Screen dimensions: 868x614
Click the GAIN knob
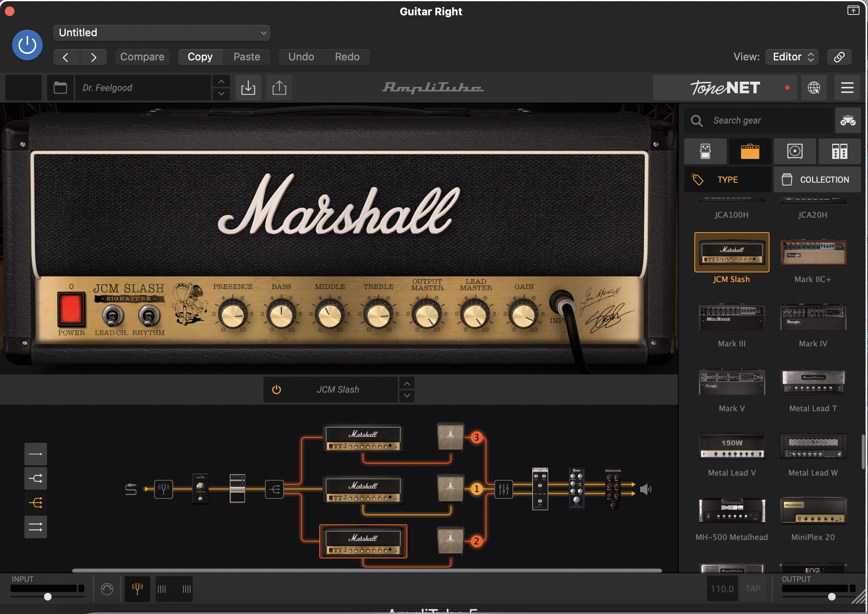click(524, 315)
